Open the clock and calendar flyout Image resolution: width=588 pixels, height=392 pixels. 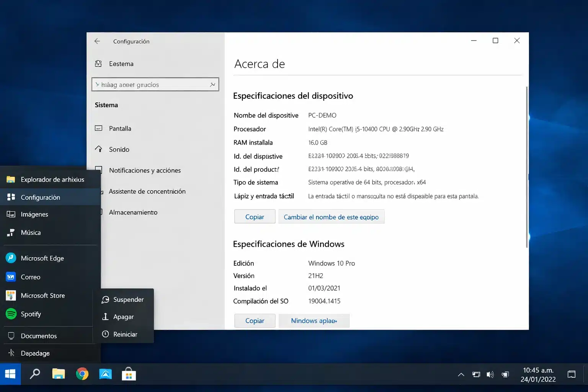tap(538, 374)
